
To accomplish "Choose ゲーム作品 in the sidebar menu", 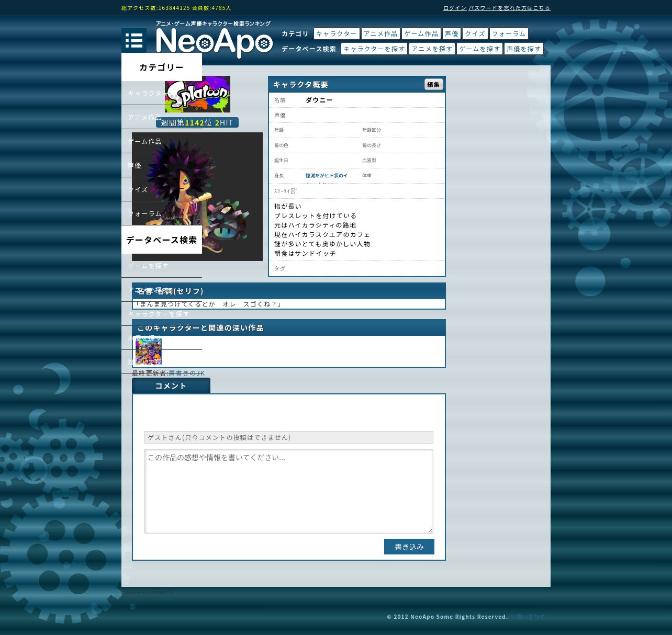I will pos(162,141).
